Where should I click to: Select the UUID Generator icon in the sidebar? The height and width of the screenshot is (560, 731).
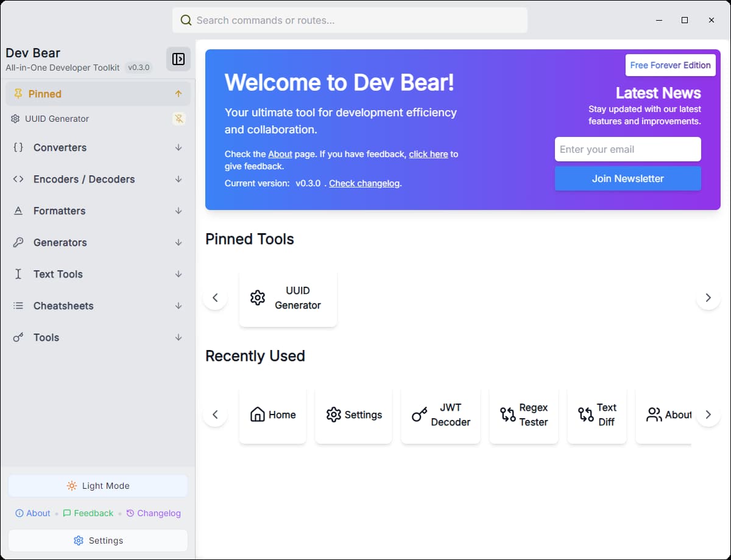point(16,119)
